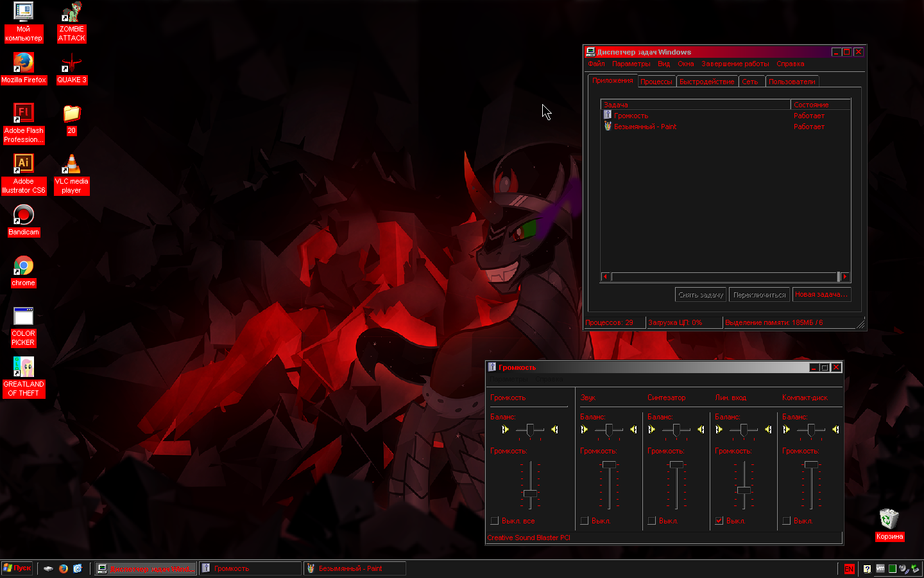Click the Громкость task icon in Task Manager list
The image size is (924, 578).
607,115
